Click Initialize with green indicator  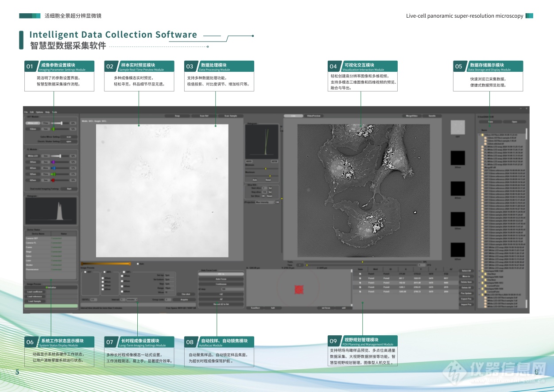[51, 287]
